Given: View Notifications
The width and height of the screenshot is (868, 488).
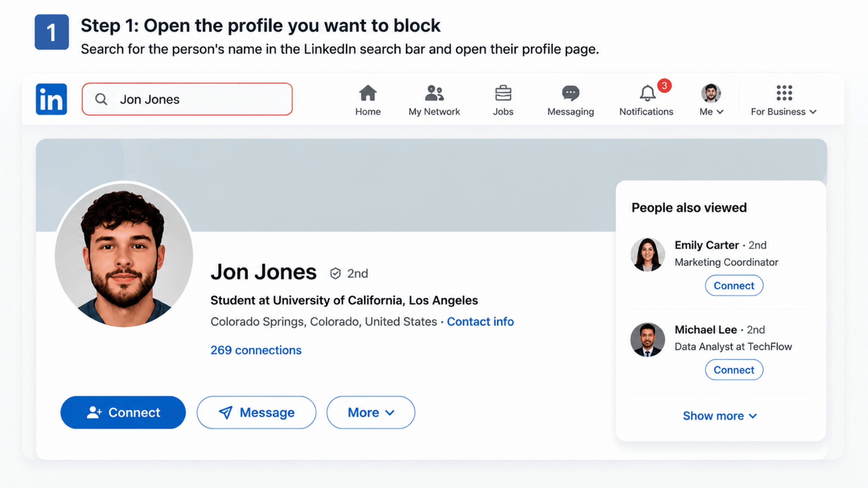Looking at the screenshot, I should click(646, 100).
